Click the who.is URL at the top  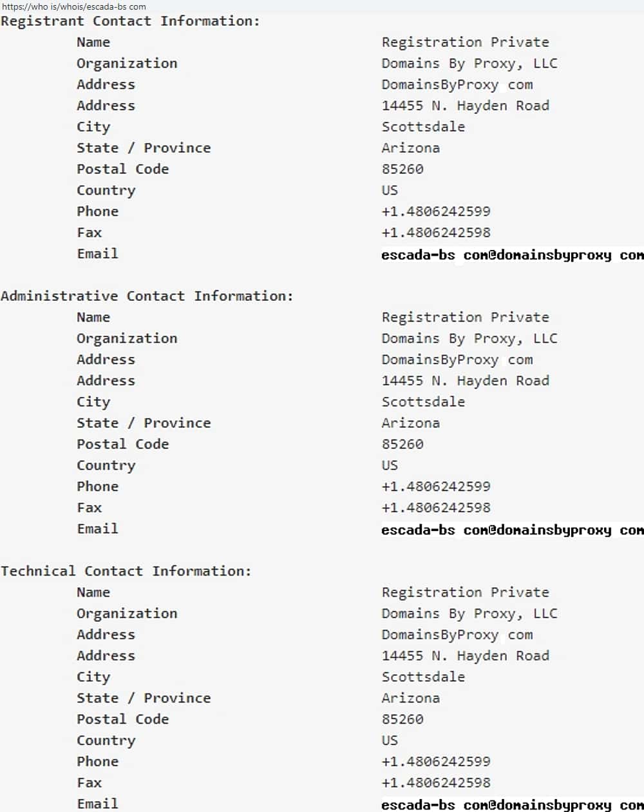(74, 7)
